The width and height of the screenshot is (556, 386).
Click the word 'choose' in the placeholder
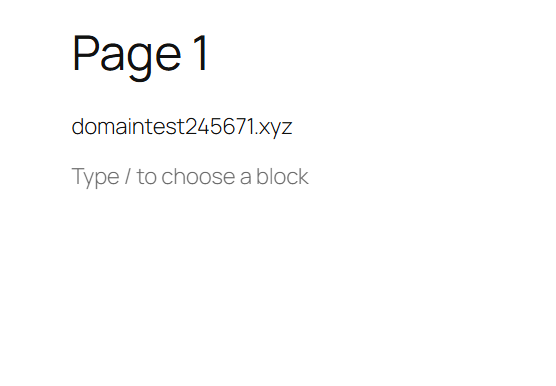click(198, 176)
